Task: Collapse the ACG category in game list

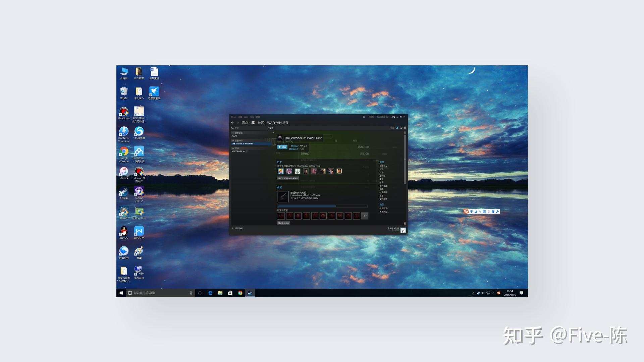Action: click(233, 148)
